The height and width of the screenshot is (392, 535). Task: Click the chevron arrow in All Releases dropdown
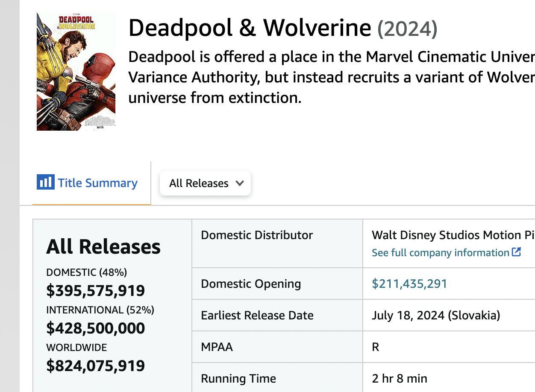coord(240,183)
